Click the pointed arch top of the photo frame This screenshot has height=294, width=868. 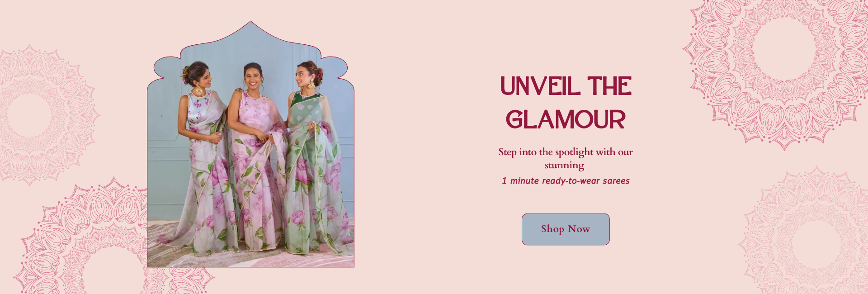(x=250, y=32)
